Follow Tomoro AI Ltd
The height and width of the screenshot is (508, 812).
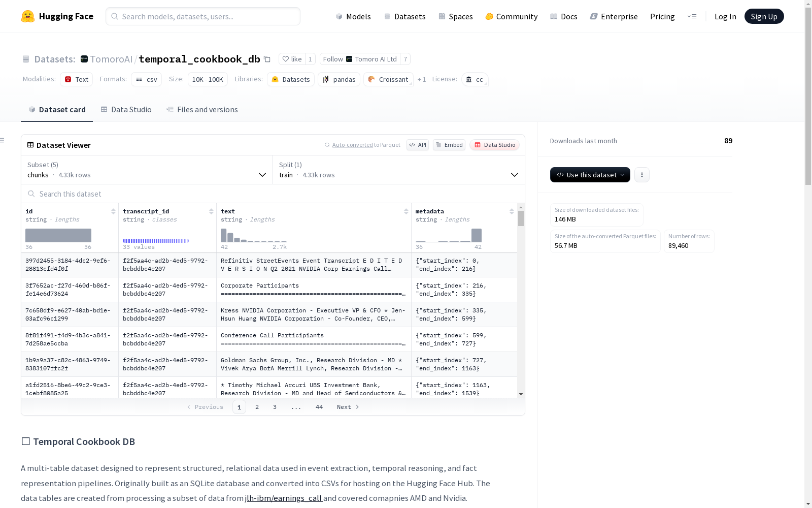(360, 59)
